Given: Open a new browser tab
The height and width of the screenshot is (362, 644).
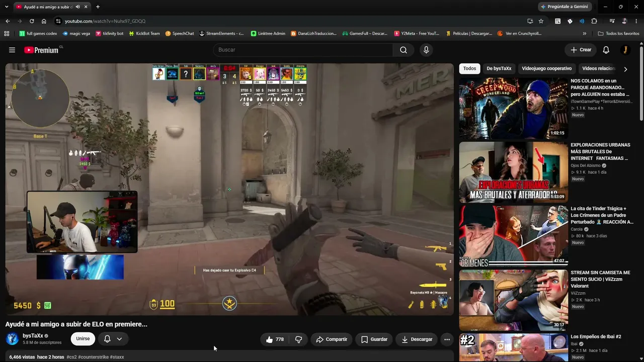Looking at the screenshot, I should point(98,7).
